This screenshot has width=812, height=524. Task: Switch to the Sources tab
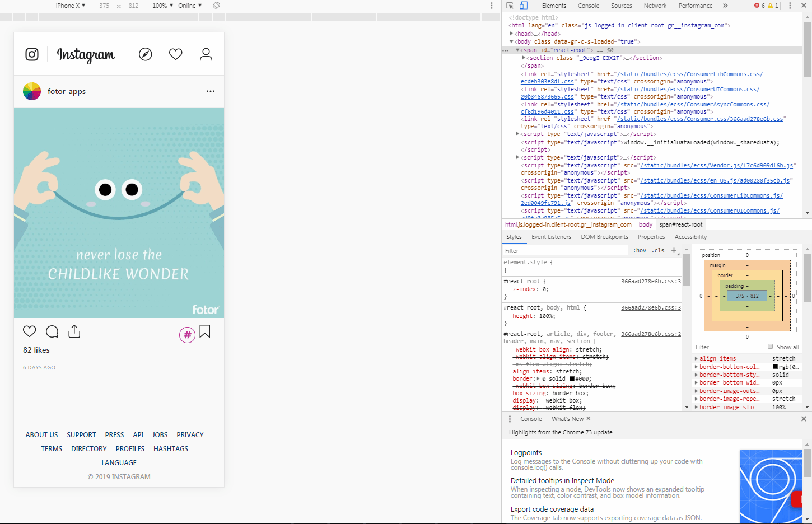tap(622, 6)
